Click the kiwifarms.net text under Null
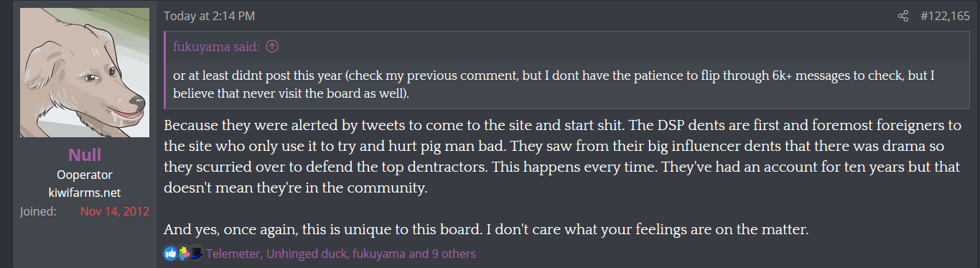980x268 pixels. pyautogui.click(x=85, y=193)
